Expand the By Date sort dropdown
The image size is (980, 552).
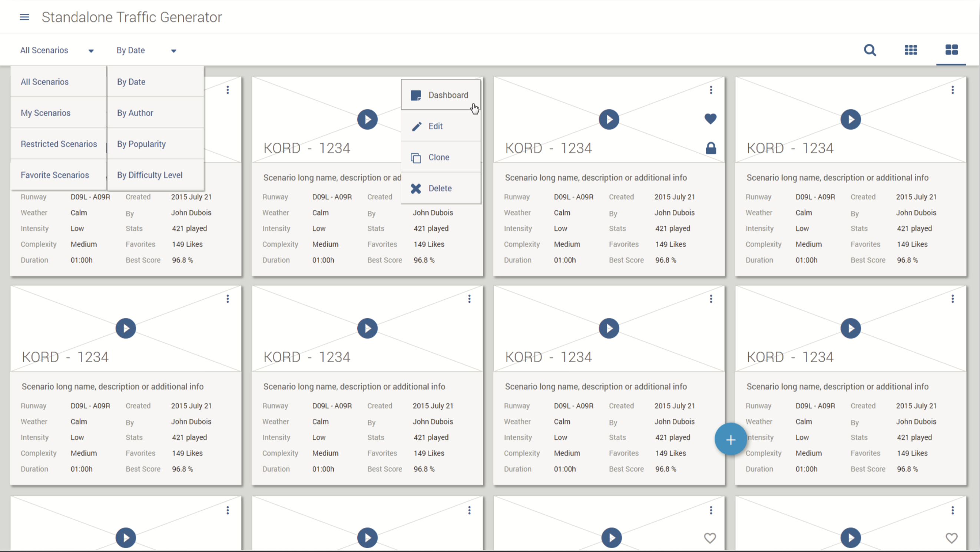[173, 51]
